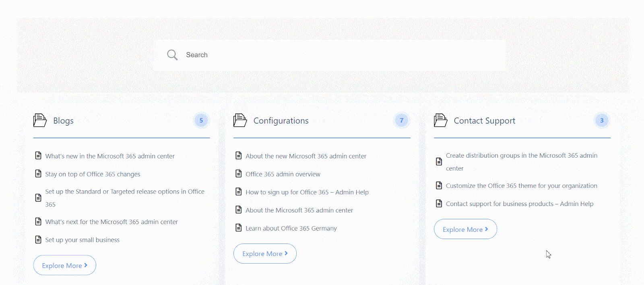The height and width of the screenshot is (285, 644).
Task: Click document icon beside "Office 365 admin overview"
Action: 239,174
